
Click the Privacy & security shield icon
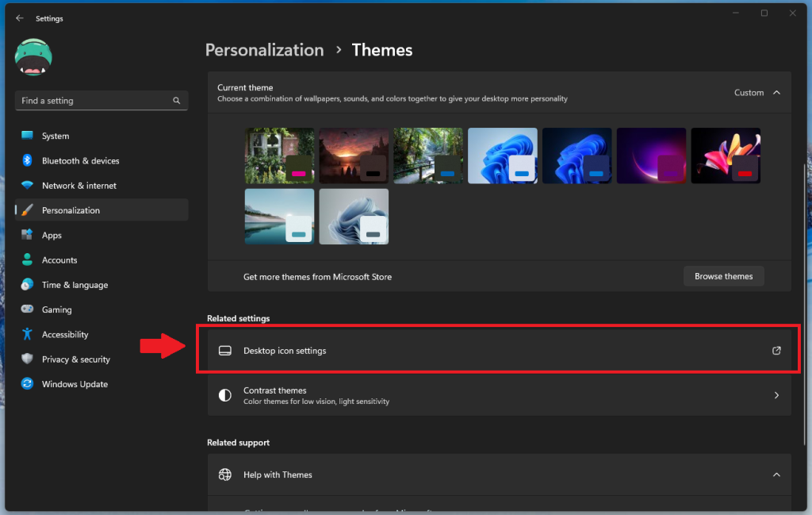pyautogui.click(x=28, y=359)
